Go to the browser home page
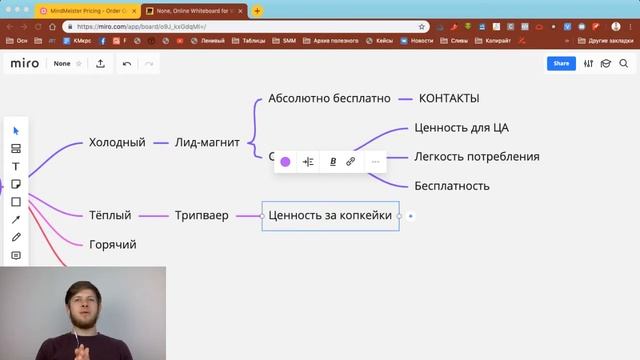Screen dimensions: 640x360 [52, 27]
